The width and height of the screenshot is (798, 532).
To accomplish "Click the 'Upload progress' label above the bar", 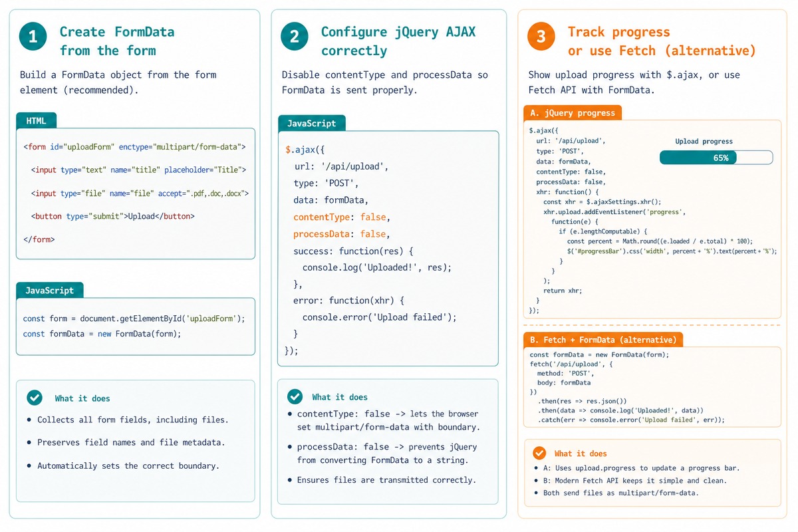I will point(704,142).
